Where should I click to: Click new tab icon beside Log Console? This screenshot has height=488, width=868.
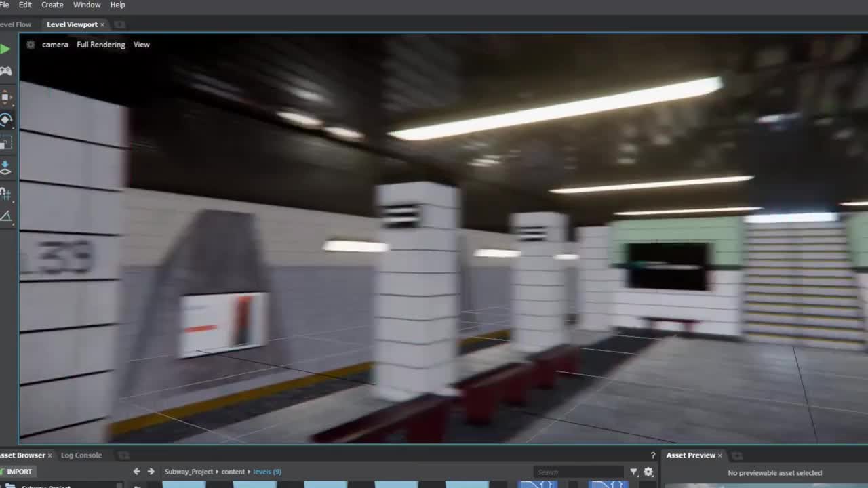click(123, 455)
